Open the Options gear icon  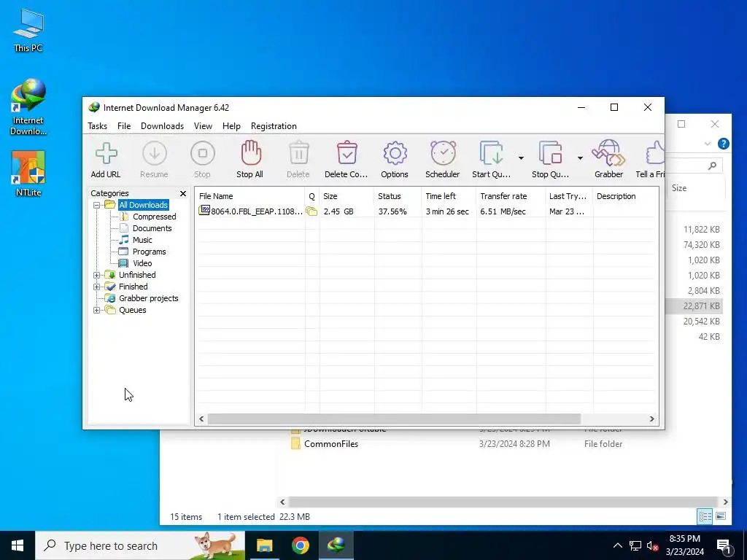pos(395,153)
